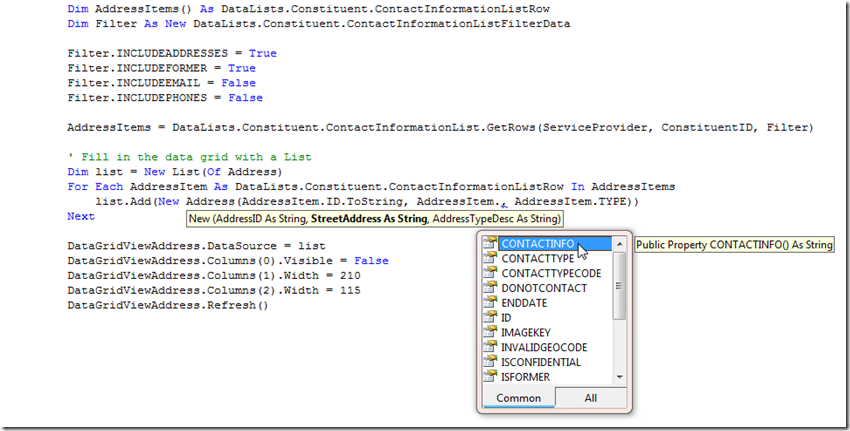Click the icon left of IMAGEKEY

(490, 332)
